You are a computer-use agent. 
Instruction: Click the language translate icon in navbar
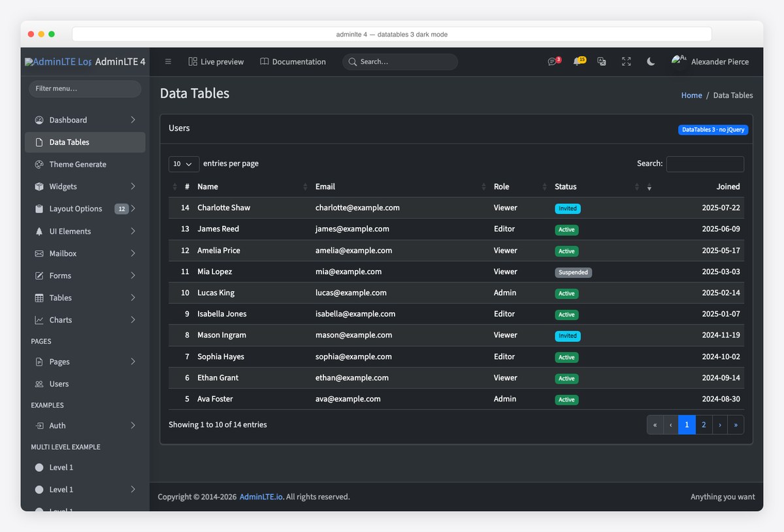point(602,61)
